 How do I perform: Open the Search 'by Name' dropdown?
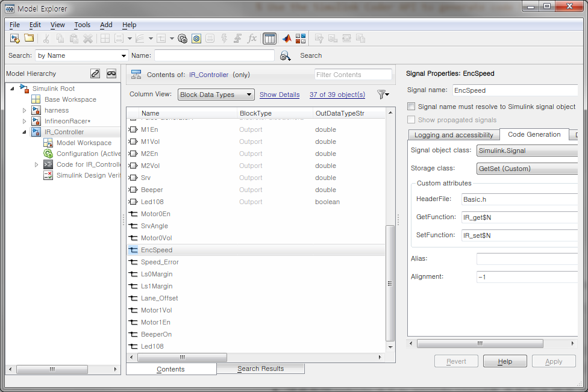82,55
